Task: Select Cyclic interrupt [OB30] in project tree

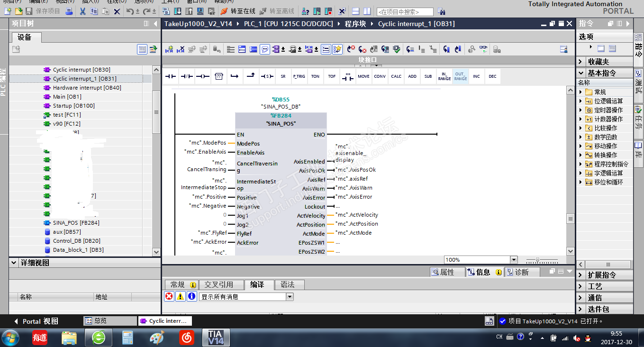Action: pos(82,70)
